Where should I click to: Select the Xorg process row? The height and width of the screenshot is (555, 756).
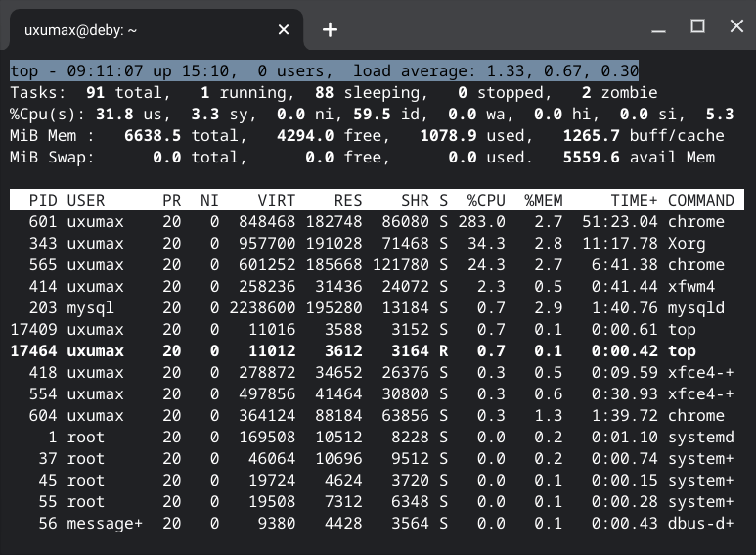coord(378,243)
